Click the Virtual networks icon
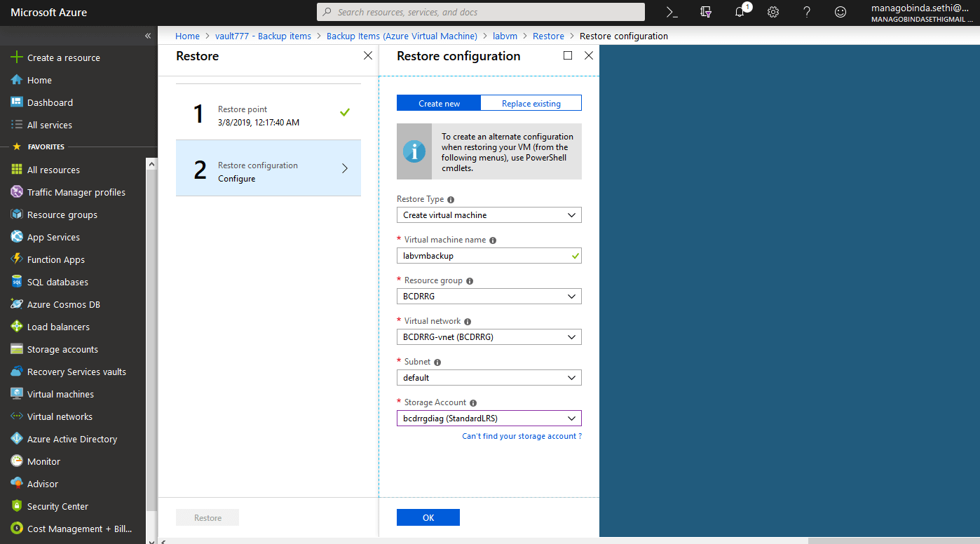 click(x=17, y=416)
